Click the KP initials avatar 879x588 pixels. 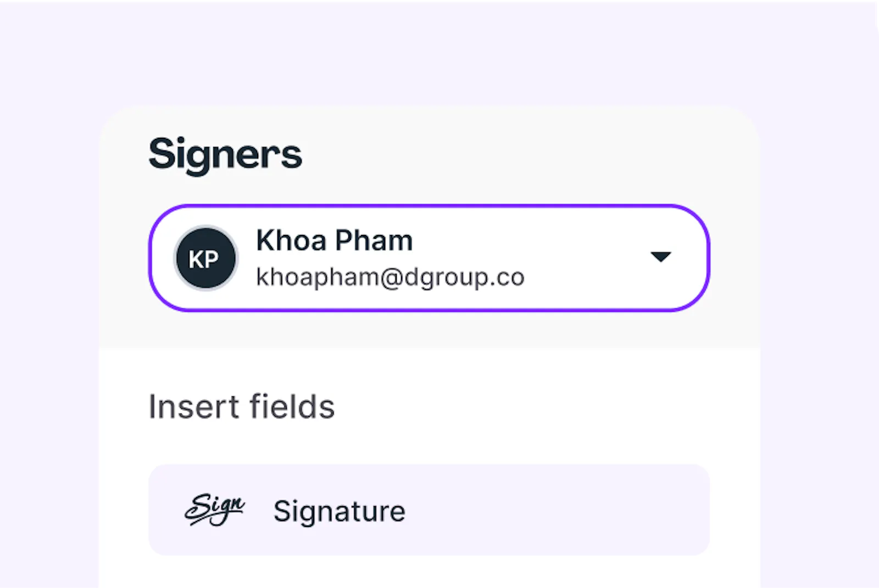pyautogui.click(x=205, y=258)
